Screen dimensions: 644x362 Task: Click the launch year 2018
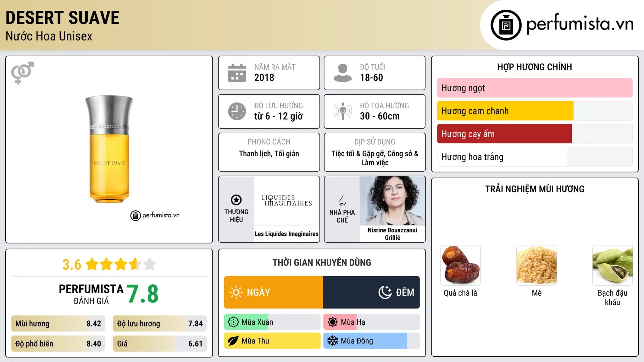coord(264,78)
